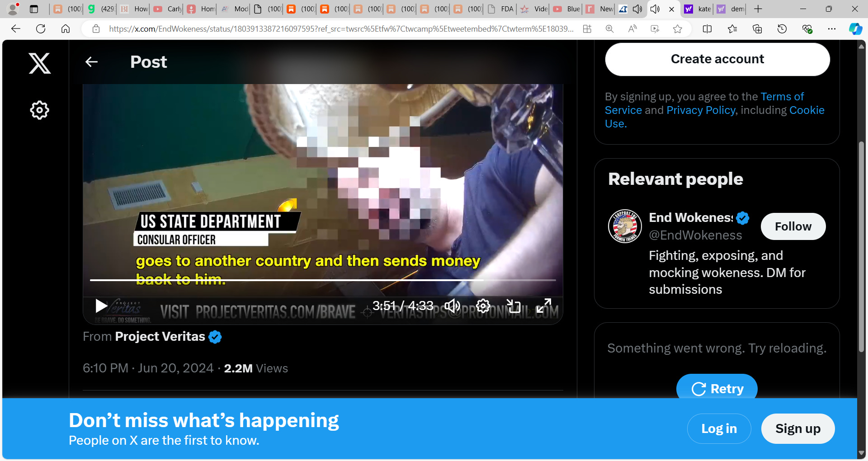Open video player settings gear
The height and width of the screenshot is (461, 868).
pyautogui.click(x=483, y=306)
